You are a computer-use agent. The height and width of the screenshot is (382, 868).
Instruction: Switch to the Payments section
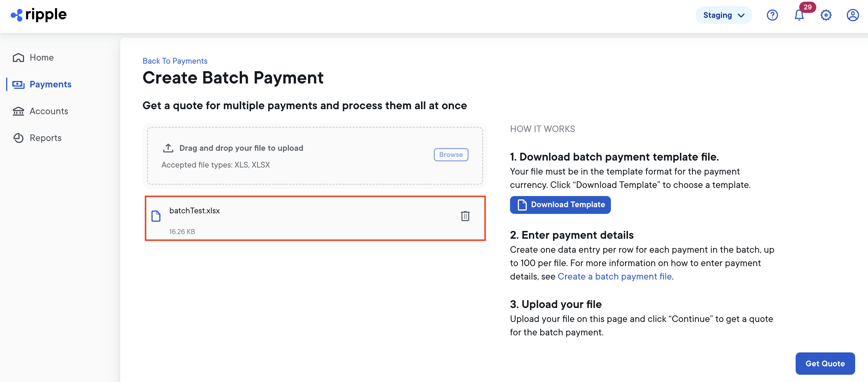pos(51,84)
